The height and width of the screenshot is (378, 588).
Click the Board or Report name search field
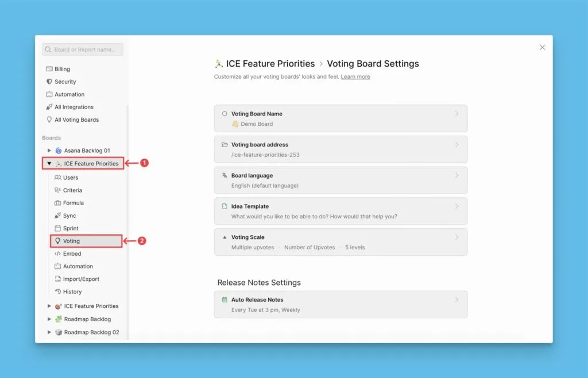[x=85, y=49]
